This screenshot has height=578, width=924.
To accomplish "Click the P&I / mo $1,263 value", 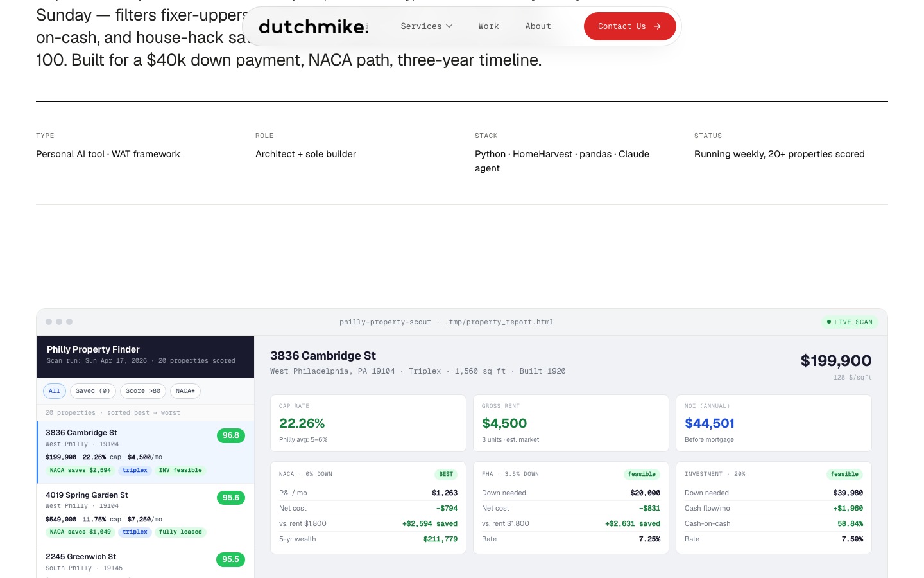I will [x=445, y=493].
